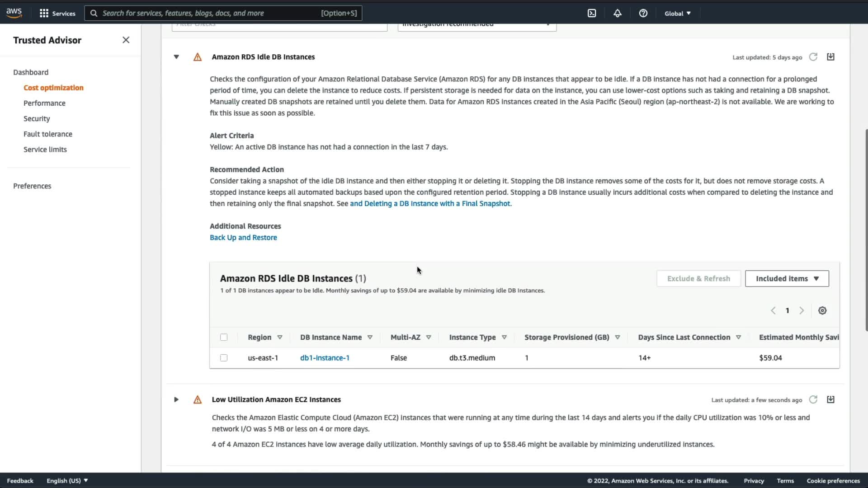Image resolution: width=868 pixels, height=488 pixels.
Task: Check the select-all checkbox in the table header
Action: click(x=224, y=337)
